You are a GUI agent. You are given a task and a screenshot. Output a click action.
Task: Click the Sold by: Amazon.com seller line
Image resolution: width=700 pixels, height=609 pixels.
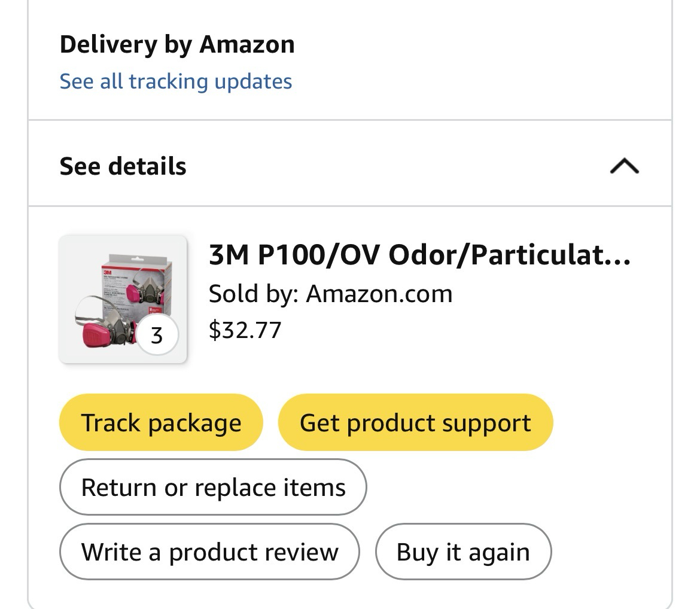[x=330, y=294]
